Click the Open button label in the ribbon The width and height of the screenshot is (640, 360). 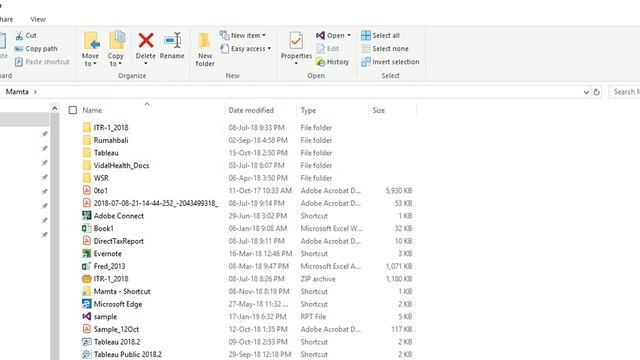point(336,36)
